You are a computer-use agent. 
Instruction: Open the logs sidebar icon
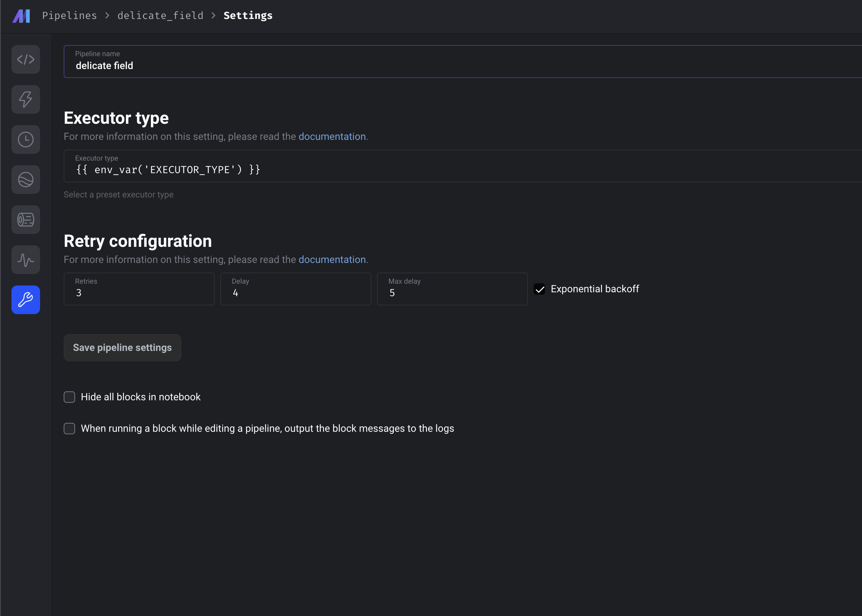[x=26, y=220]
